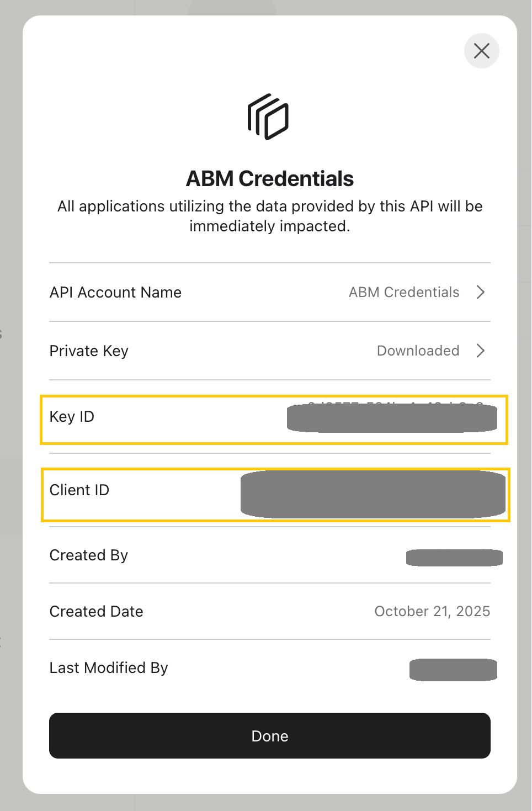The width and height of the screenshot is (532, 811).
Task: Click the Downloaded link on Private Key row
Action: coord(418,351)
